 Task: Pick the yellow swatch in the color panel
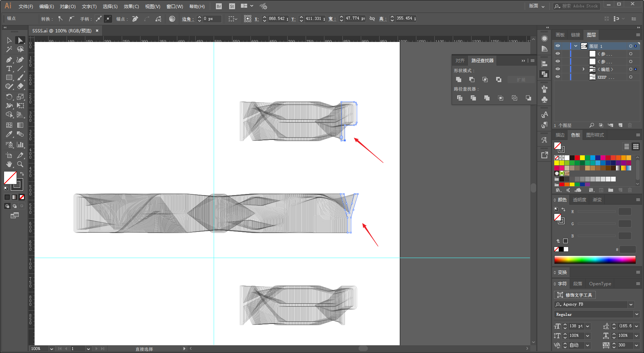582,158
